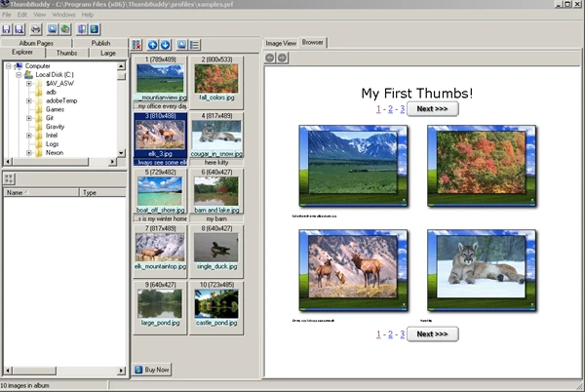Select the castle_pond.jpg thumbnail
585x392 pixels.
pos(216,304)
